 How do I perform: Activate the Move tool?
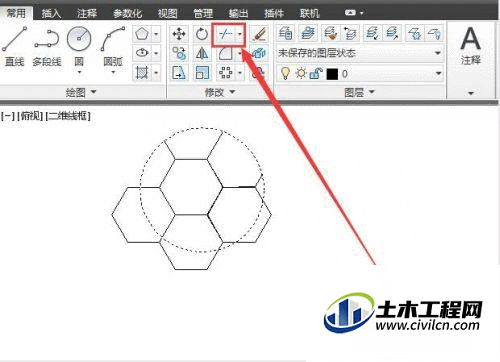click(179, 34)
